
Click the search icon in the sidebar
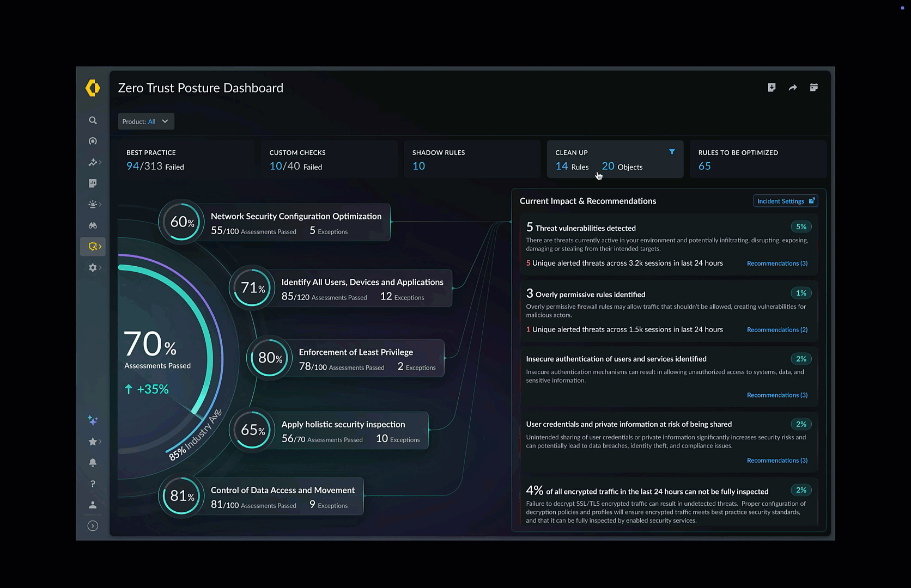click(93, 120)
